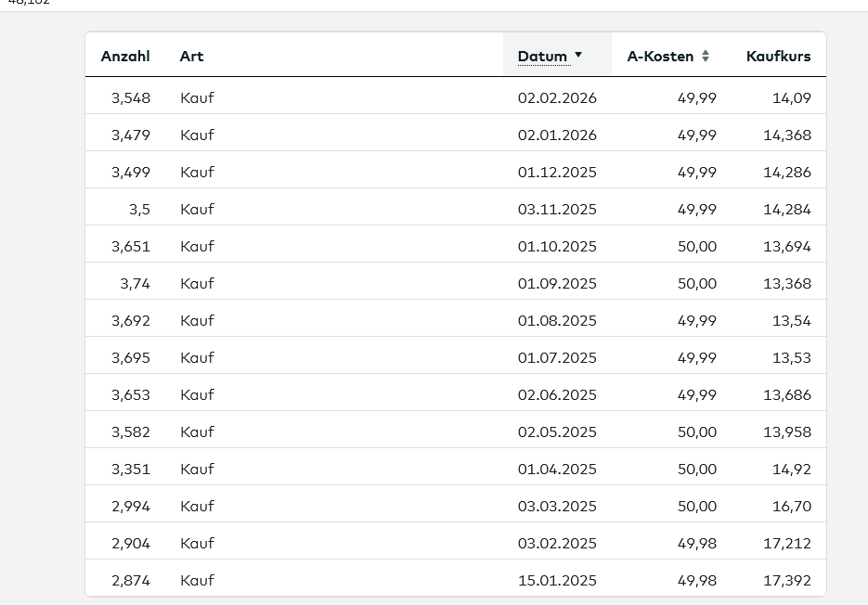Select date cell 02.01.2026
This screenshot has height=605, width=868.
[x=557, y=135]
